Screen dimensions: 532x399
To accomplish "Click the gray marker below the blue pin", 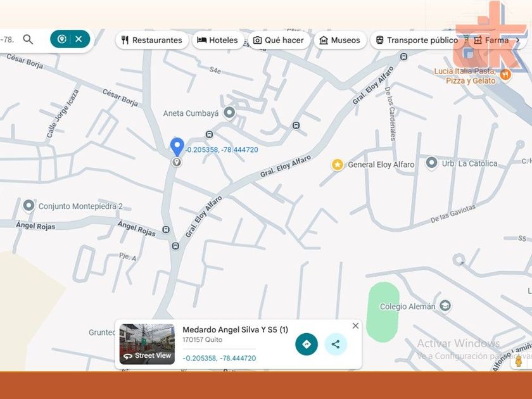I will 176,162.
